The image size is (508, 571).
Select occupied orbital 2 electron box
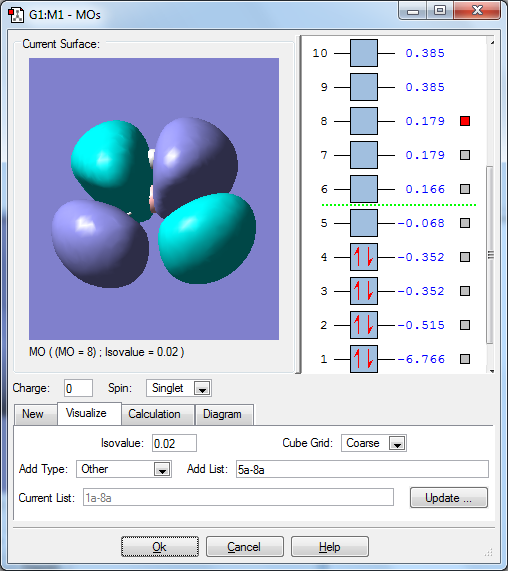pos(364,325)
